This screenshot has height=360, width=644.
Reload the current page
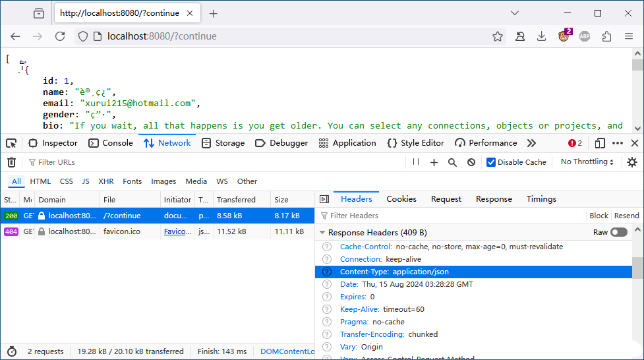coord(60,36)
